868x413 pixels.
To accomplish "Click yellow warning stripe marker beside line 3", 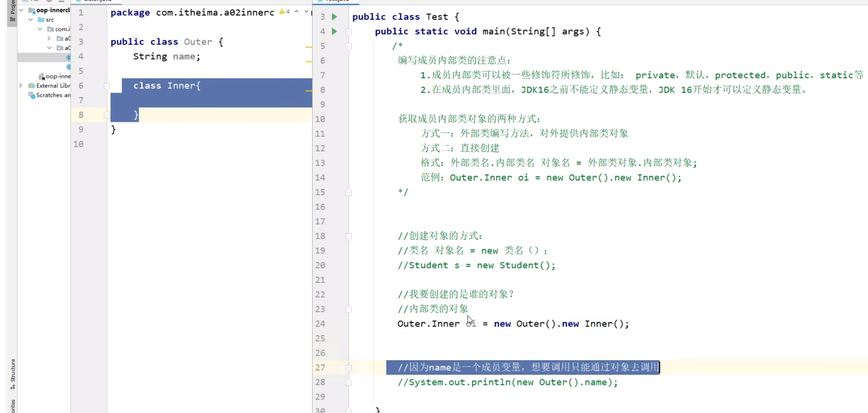I will tap(309, 47).
